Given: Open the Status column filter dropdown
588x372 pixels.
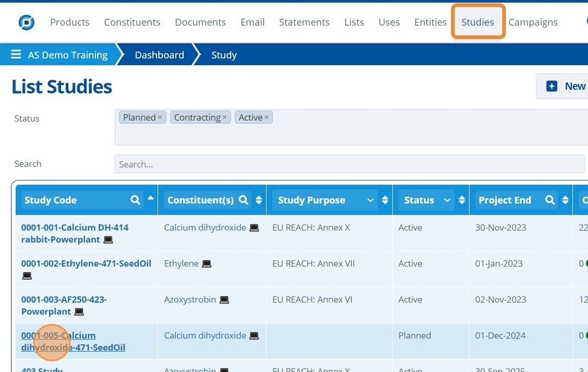Looking at the screenshot, I should [x=447, y=200].
